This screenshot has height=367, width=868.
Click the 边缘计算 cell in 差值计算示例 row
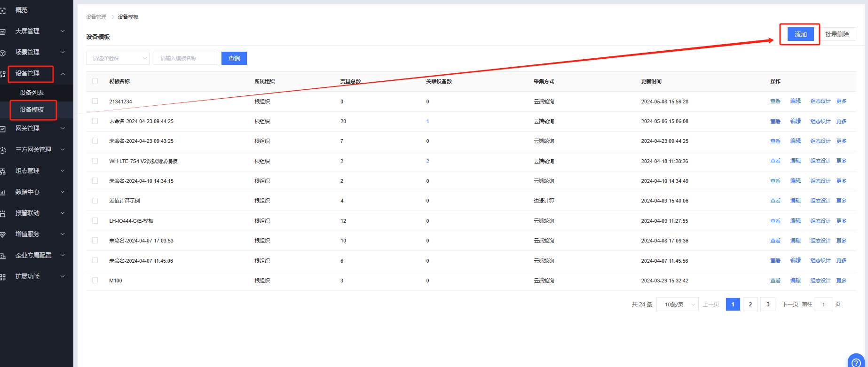[x=544, y=201]
